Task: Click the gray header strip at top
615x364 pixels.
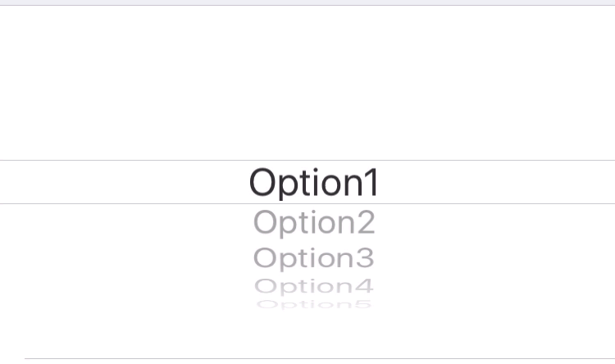Action: click(x=307, y=2)
